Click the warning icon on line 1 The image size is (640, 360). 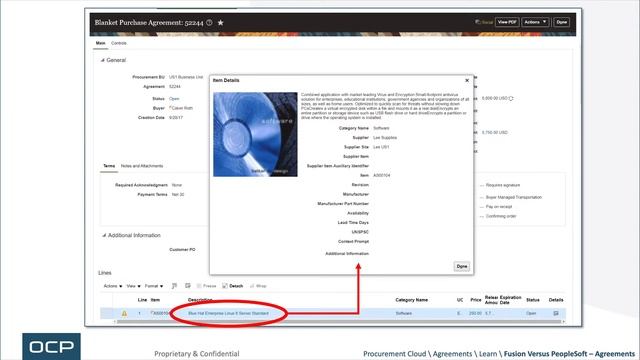click(x=124, y=313)
